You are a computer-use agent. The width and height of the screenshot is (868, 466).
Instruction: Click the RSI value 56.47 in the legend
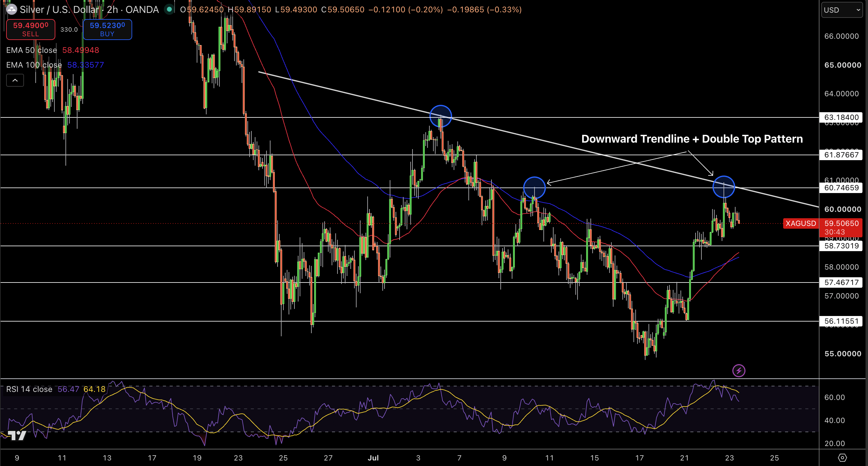tap(68, 389)
